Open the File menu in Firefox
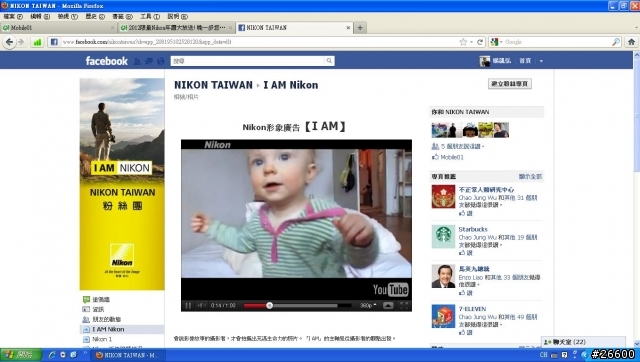The height and width of the screenshot is (362, 640). coord(13,17)
